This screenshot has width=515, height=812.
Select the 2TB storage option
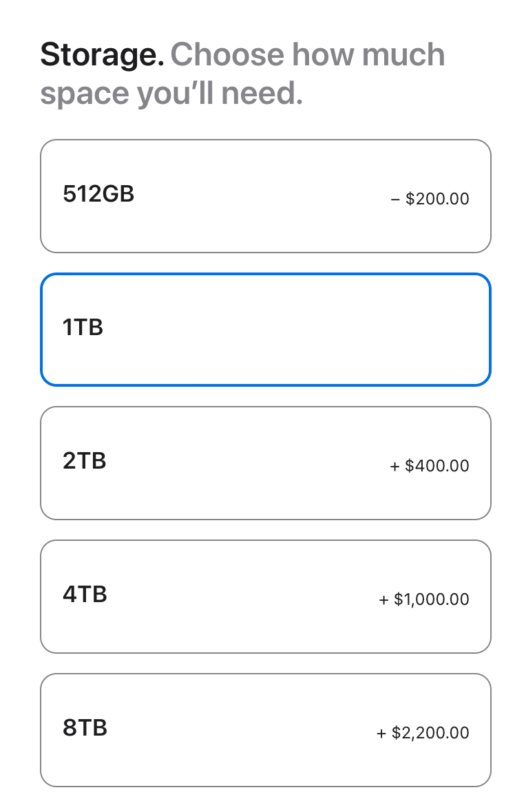click(265, 463)
